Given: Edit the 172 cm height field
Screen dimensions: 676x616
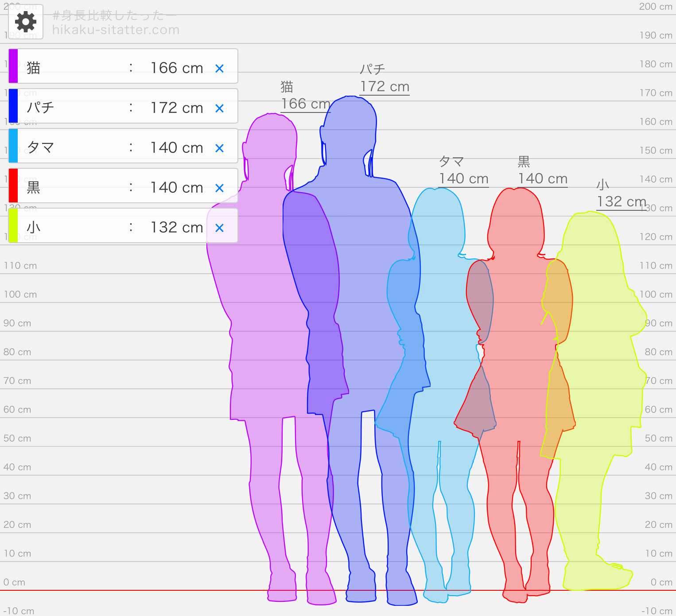Looking at the screenshot, I should coord(176,108).
